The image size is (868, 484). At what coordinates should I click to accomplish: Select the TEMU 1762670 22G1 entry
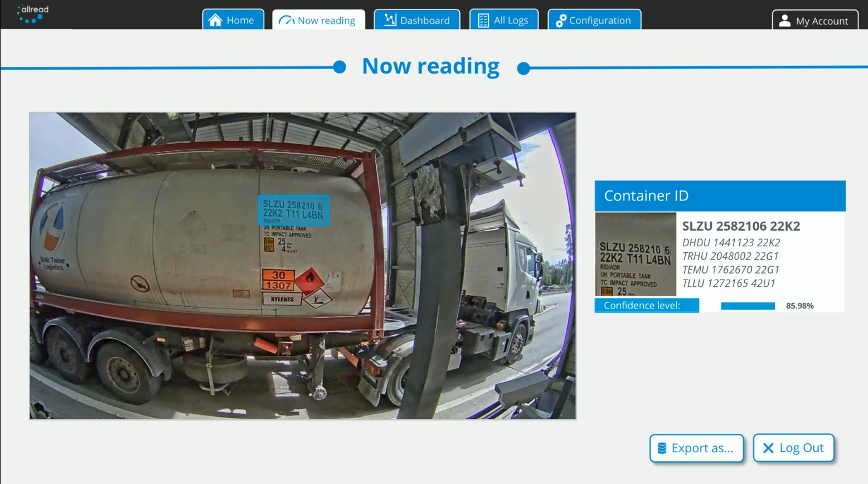731,270
